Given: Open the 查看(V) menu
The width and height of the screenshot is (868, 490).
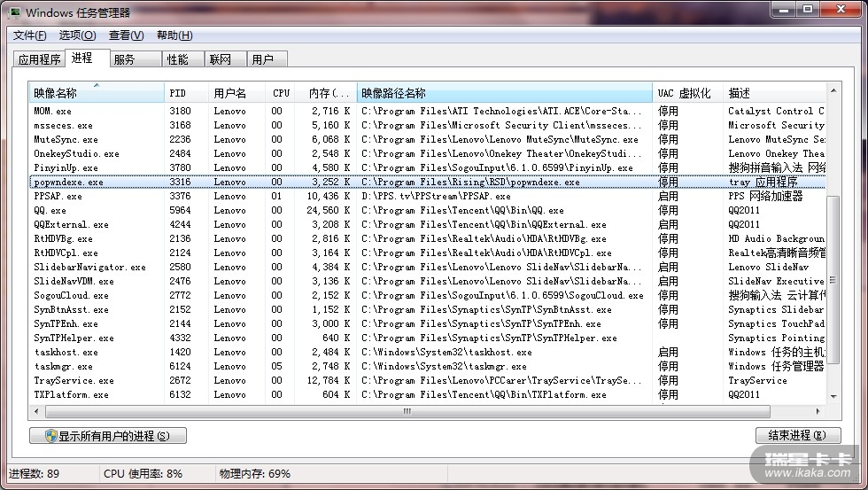Looking at the screenshot, I should point(126,35).
